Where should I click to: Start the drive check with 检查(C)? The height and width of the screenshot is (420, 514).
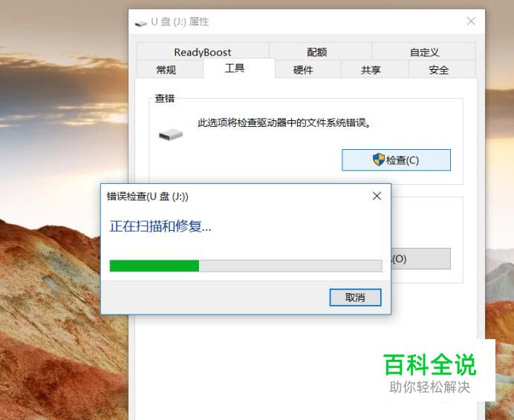397,160
